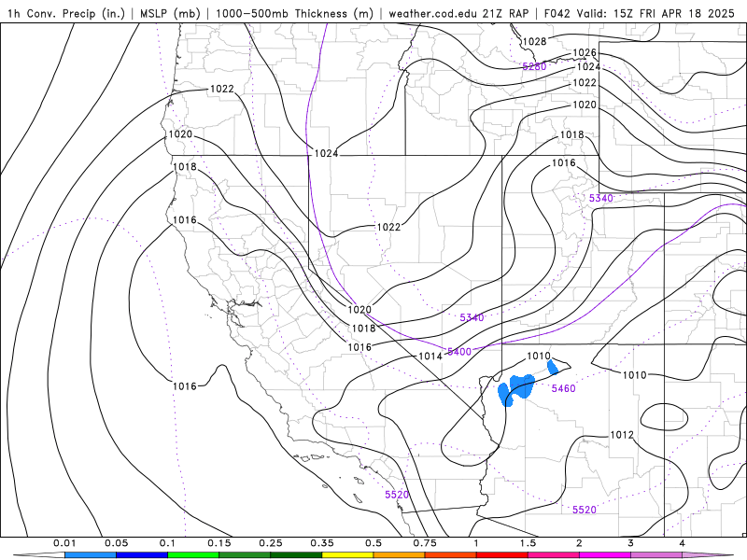Click the 1012 isobar label
This screenshot has width=747, height=560.
click(x=622, y=434)
